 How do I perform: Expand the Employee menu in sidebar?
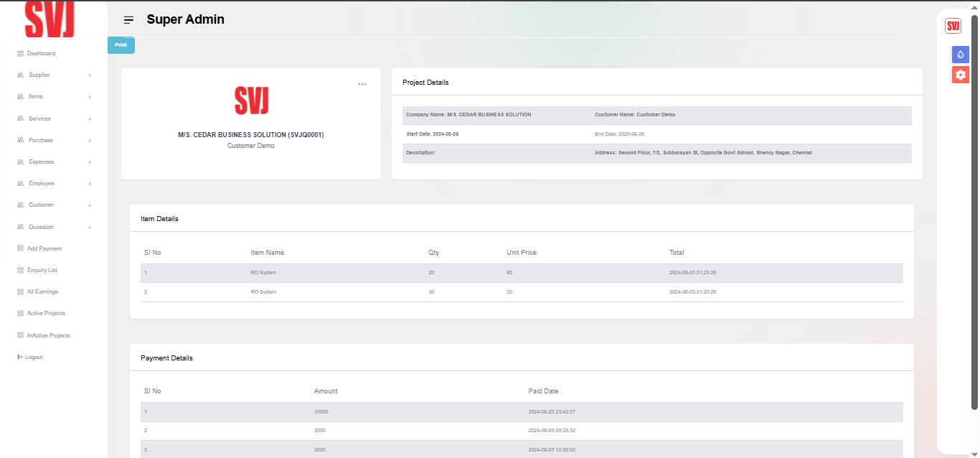(x=41, y=183)
